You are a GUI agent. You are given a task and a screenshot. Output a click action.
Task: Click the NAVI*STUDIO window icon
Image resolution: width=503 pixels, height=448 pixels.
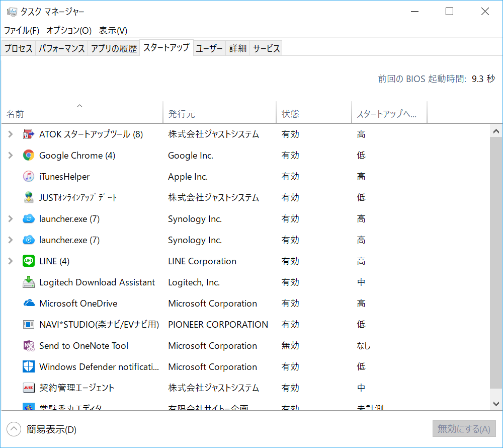[x=29, y=325]
